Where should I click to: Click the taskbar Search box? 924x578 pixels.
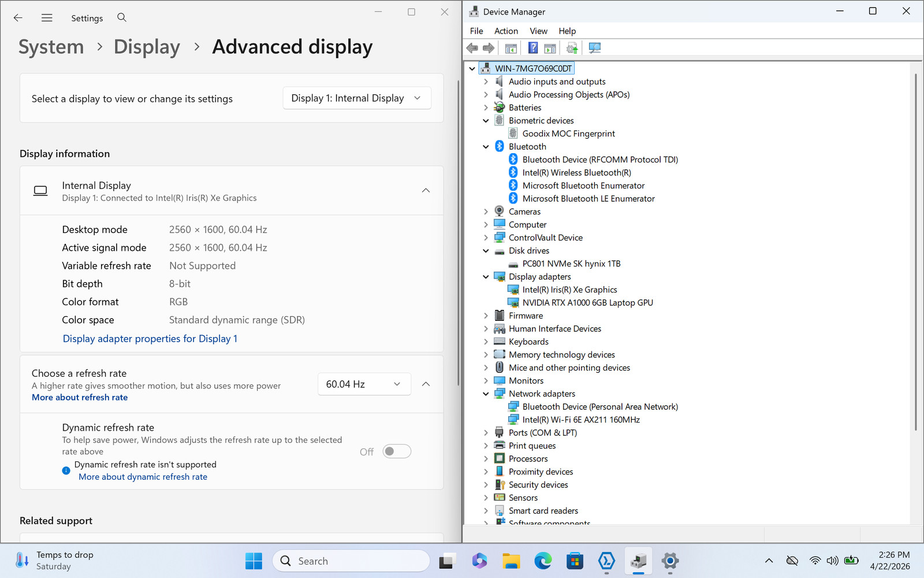point(351,561)
